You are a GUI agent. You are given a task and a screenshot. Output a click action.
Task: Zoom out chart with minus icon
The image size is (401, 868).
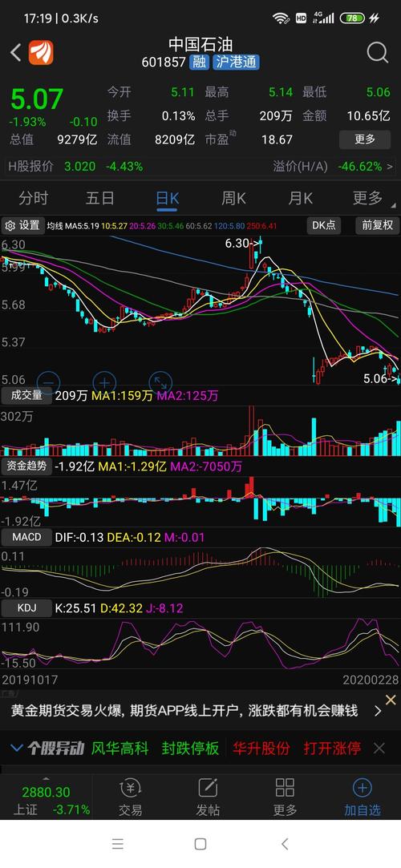pyautogui.click(x=48, y=382)
